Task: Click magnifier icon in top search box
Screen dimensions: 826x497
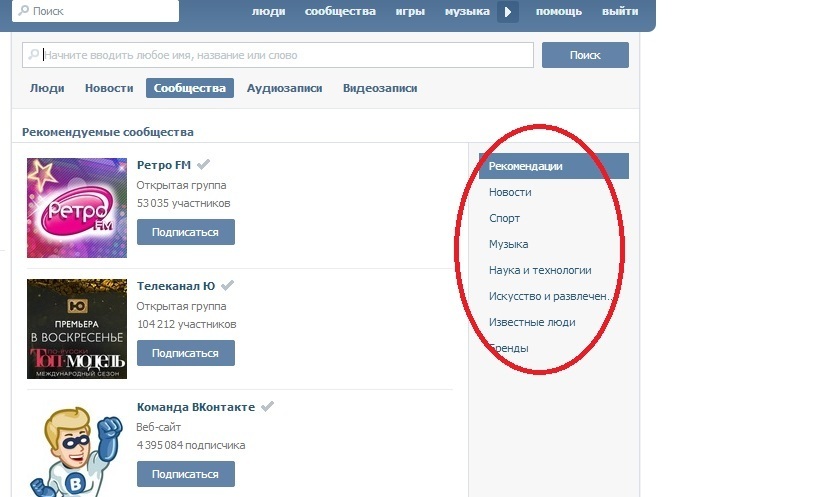Action: click(23, 11)
